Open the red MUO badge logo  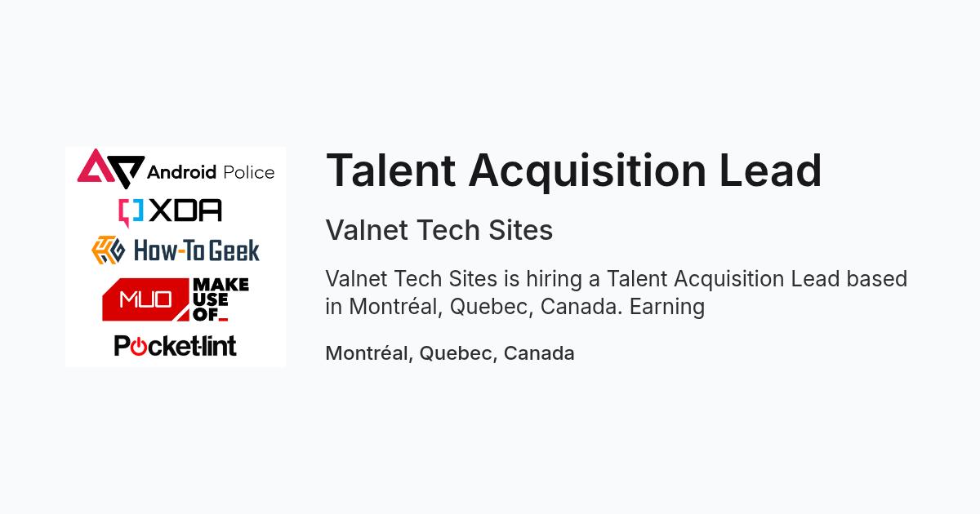[145, 299]
